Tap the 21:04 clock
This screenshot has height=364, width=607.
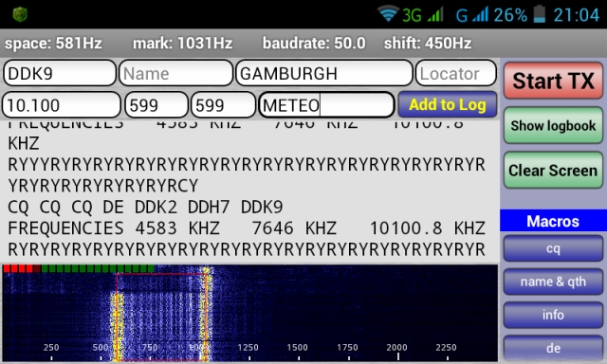pyautogui.click(x=576, y=15)
